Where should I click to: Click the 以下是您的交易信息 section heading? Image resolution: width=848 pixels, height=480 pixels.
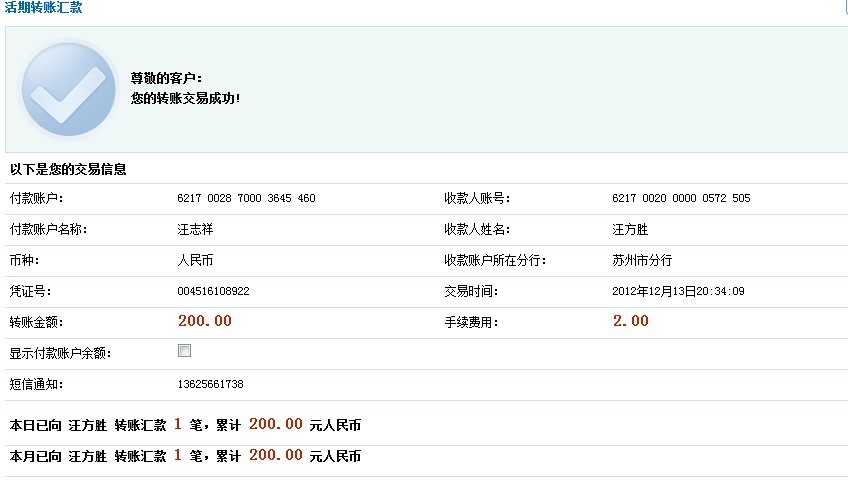(x=68, y=170)
